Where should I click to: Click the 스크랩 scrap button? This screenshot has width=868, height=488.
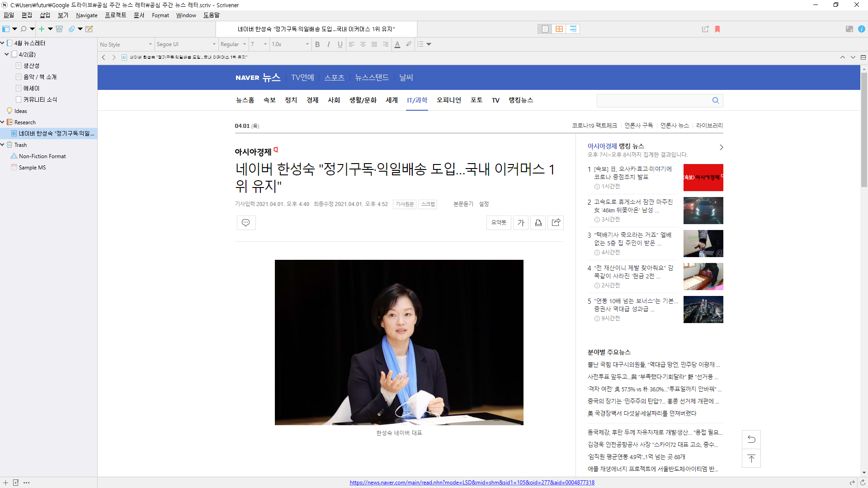click(x=428, y=204)
